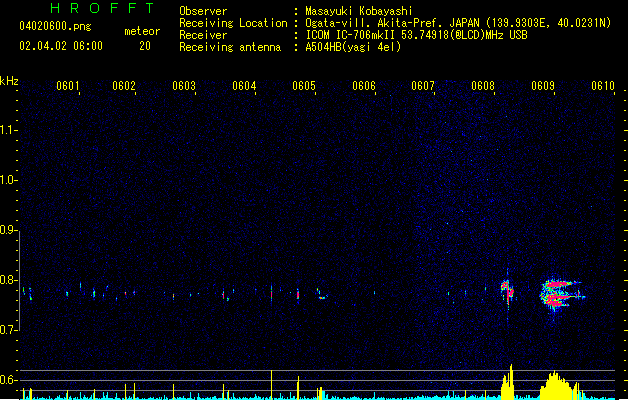The height and width of the screenshot is (400, 629).
Task: Click the date stamp 02.04.02 06:00
Action: 61,46
